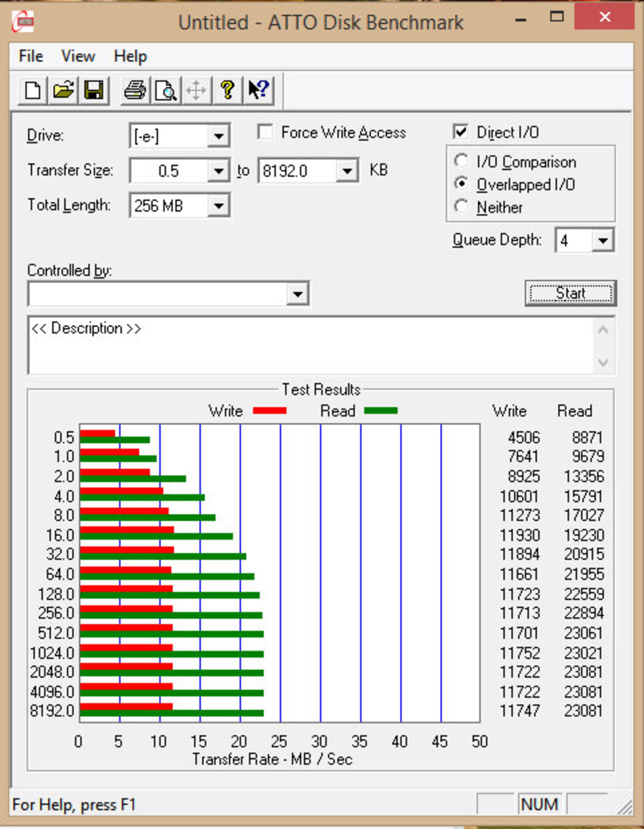This screenshot has width=644, height=829.
Task: Click the New document toolbar icon
Action: 33,91
